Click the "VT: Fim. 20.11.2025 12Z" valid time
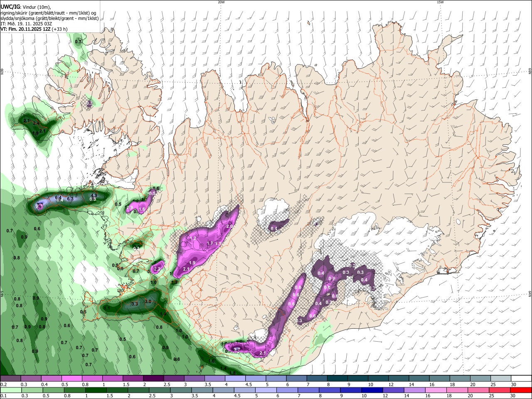The width and height of the screenshot is (532, 399). point(26,29)
